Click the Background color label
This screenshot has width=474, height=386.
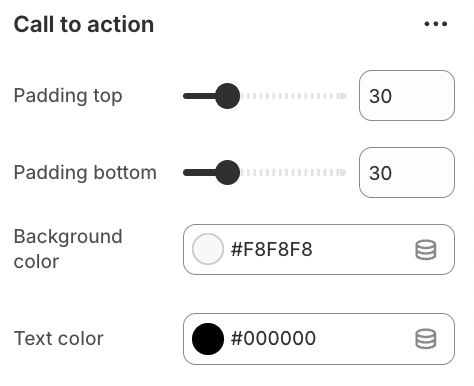pyautogui.click(x=68, y=249)
